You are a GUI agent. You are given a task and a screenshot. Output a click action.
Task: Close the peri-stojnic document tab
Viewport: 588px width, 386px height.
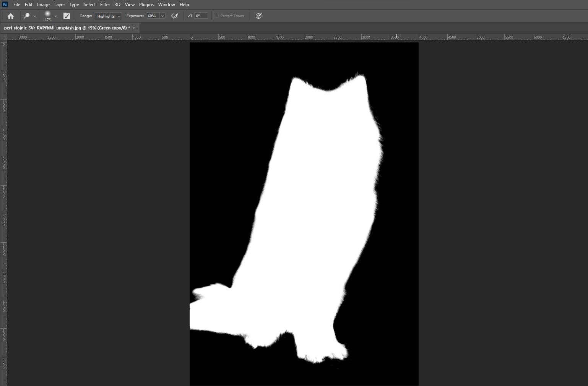click(x=134, y=28)
